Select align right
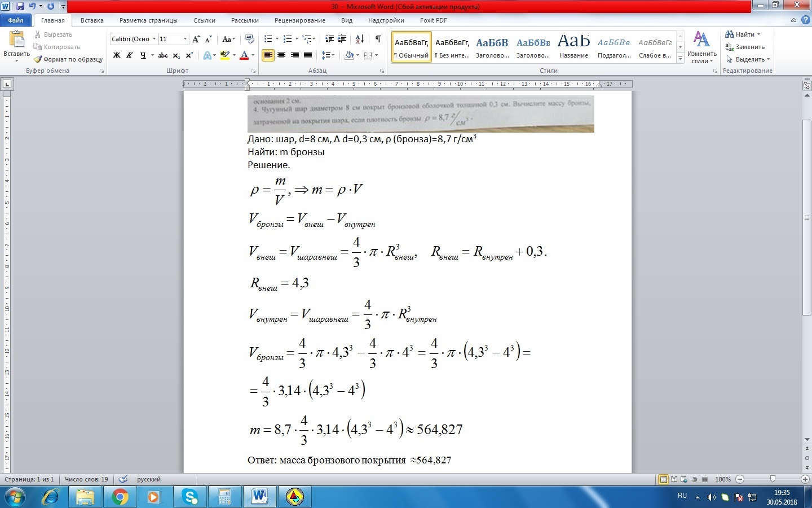812x508 pixels. [x=294, y=55]
